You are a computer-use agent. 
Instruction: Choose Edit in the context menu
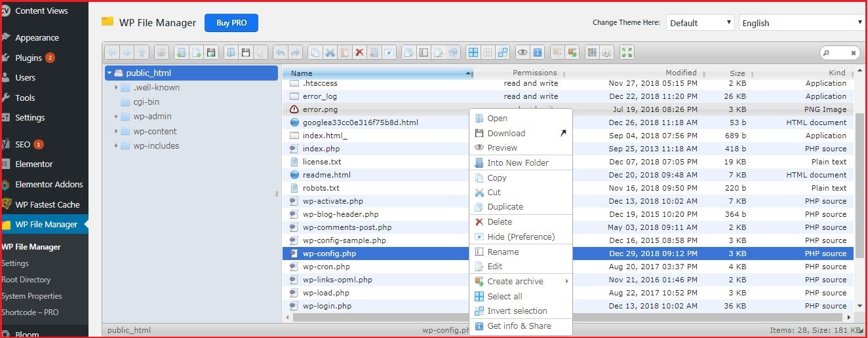[521, 267]
